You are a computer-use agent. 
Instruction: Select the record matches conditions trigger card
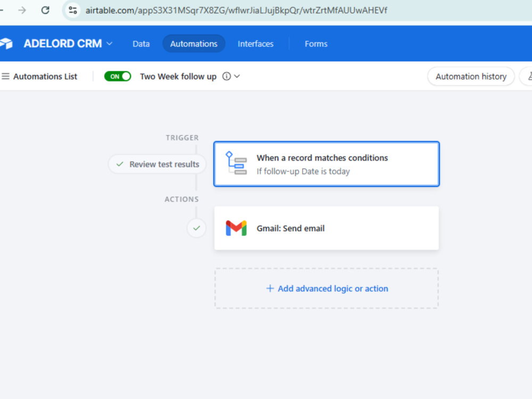coord(327,164)
